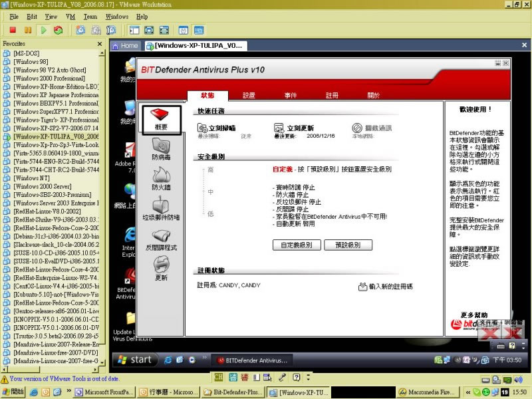Click the 自定義級別 custom level button

click(x=297, y=245)
